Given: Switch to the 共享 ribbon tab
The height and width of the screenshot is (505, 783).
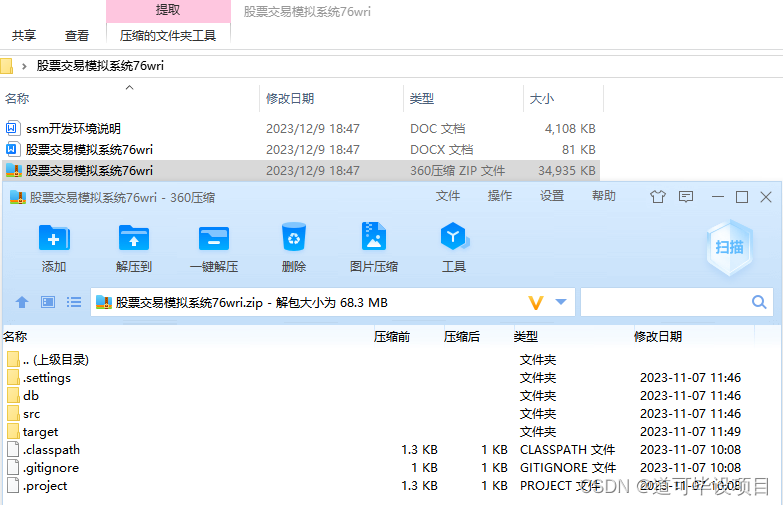Looking at the screenshot, I should pyautogui.click(x=24, y=35).
